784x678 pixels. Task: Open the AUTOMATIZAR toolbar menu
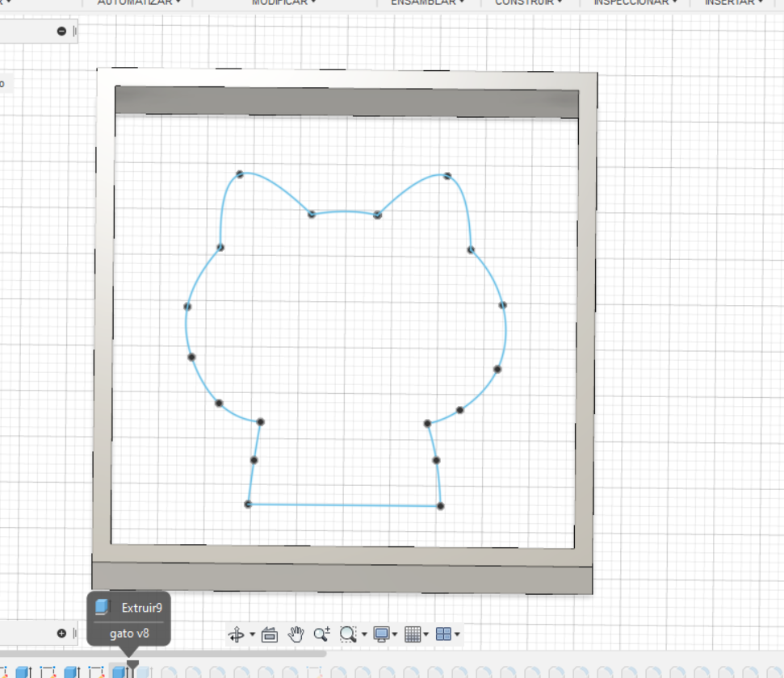(x=139, y=2)
